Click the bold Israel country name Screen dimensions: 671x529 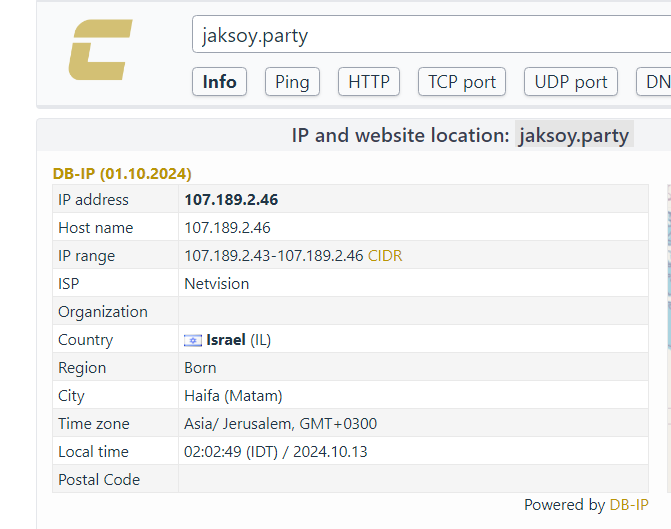pos(226,340)
